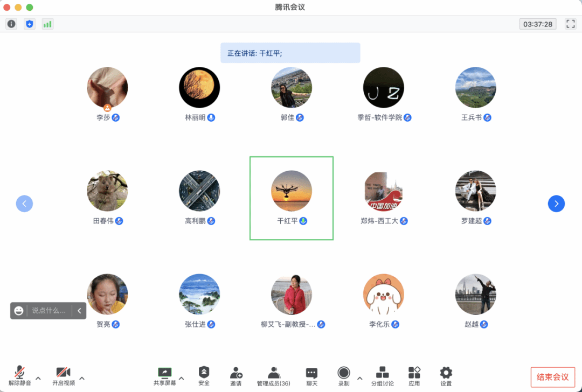Click the blue security shield icon
582x392 pixels.
pyautogui.click(x=30, y=24)
